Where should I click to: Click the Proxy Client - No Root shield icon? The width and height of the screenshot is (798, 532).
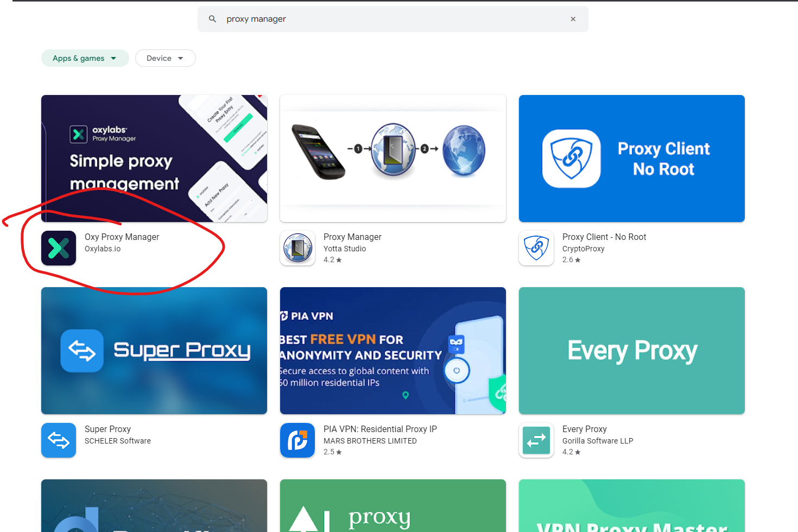click(536, 248)
